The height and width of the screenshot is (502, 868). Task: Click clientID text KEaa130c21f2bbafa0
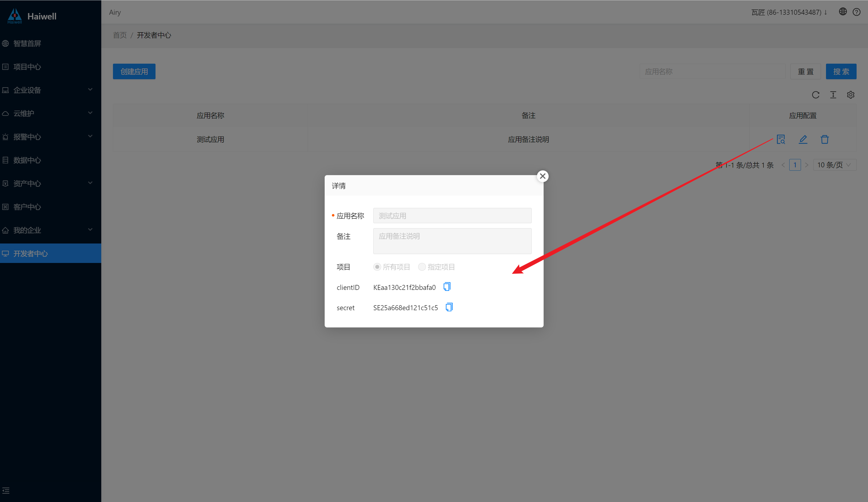tap(405, 287)
